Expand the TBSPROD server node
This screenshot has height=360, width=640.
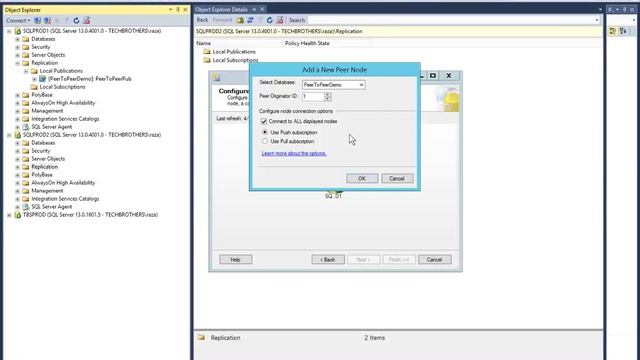pyautogui.click(x=9, y=215)
